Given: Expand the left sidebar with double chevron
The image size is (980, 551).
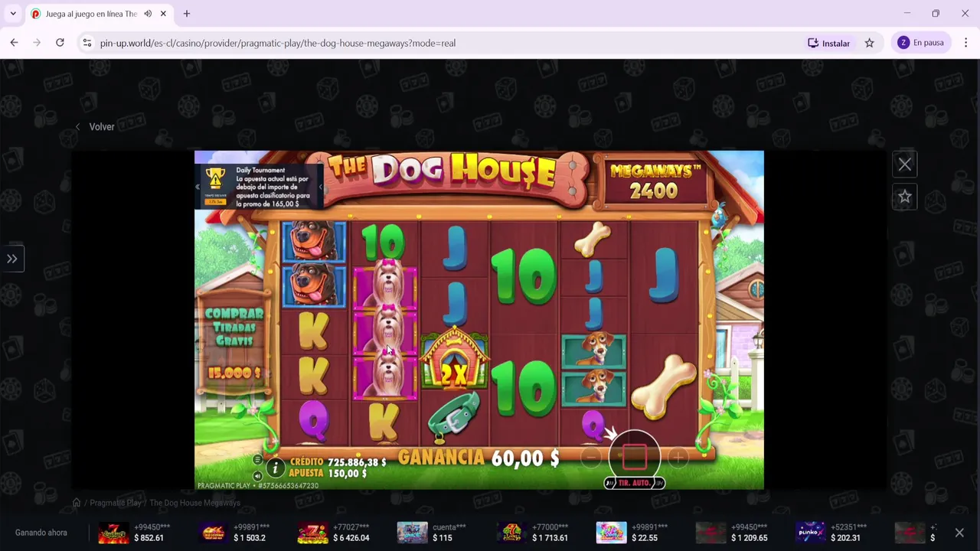Looking at the screenshot, I should 12,259.
